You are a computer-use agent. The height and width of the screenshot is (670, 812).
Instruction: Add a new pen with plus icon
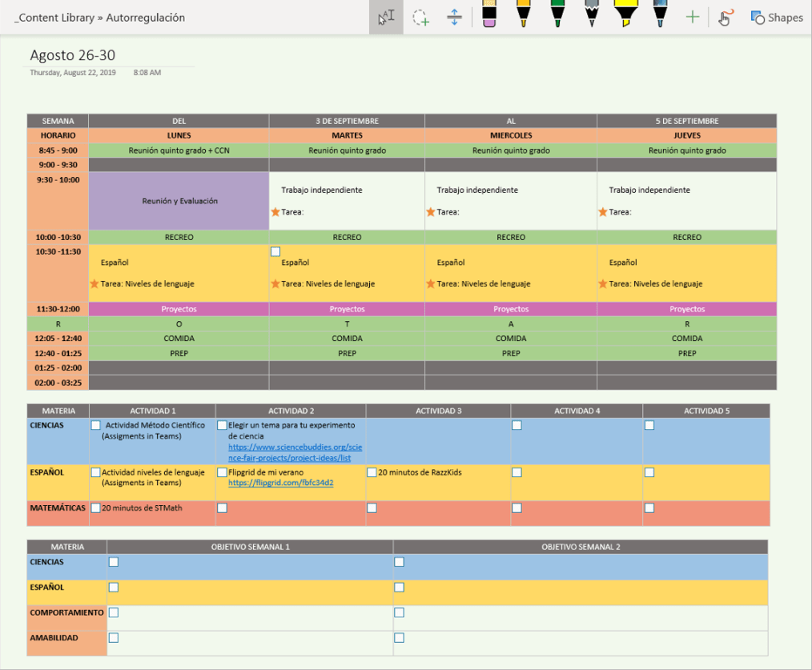tap(693, 18)
